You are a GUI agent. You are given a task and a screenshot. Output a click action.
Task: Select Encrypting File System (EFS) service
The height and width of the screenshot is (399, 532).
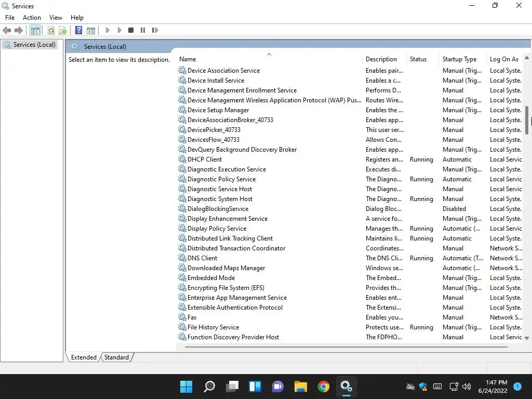coord(350,288)
